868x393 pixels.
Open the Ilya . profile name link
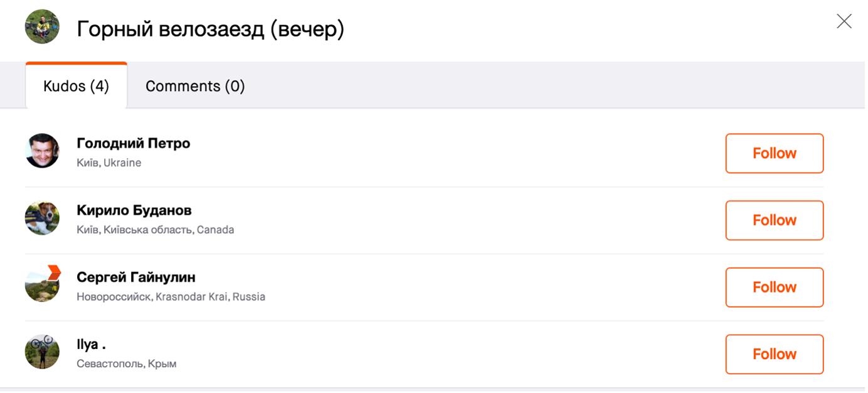tap(91, 345)
